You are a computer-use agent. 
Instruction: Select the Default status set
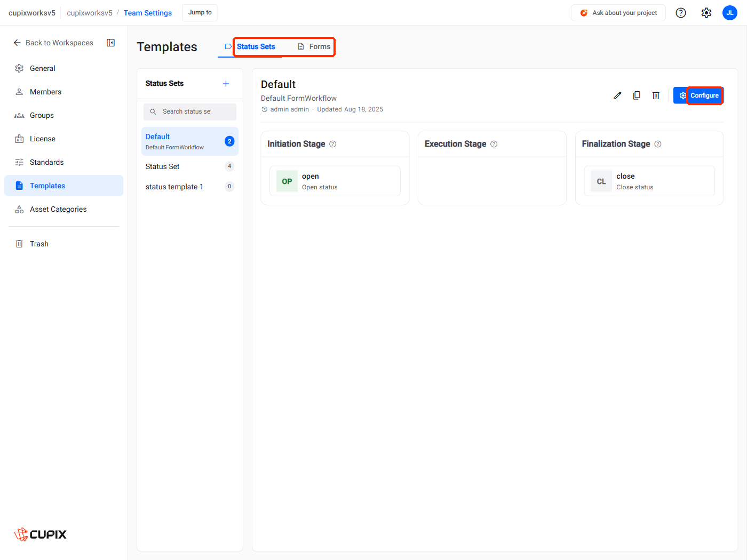[190, 141]
